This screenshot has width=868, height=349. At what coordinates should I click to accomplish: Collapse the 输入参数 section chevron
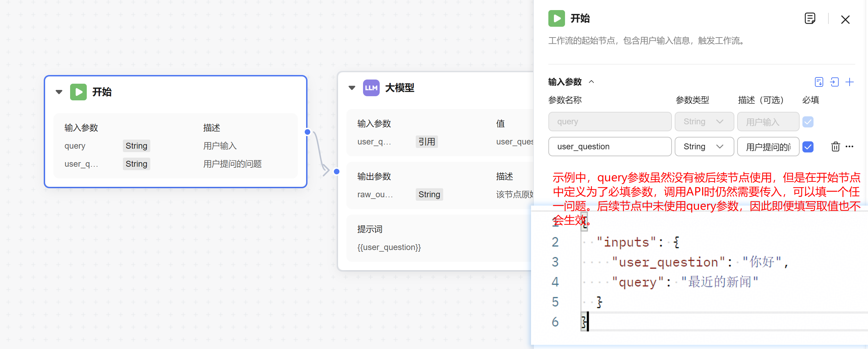point(591,82)
